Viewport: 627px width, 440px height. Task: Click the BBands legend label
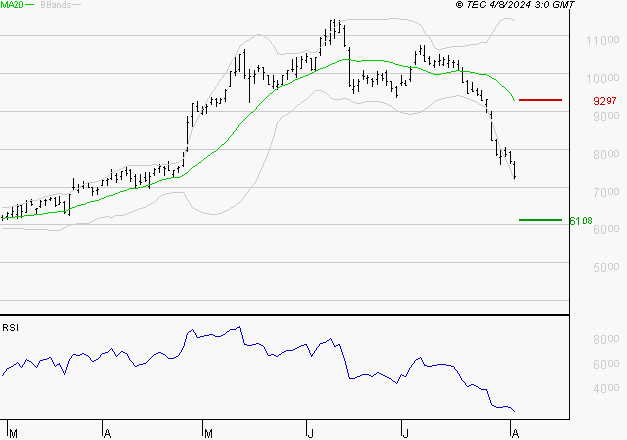pos(56,5)
